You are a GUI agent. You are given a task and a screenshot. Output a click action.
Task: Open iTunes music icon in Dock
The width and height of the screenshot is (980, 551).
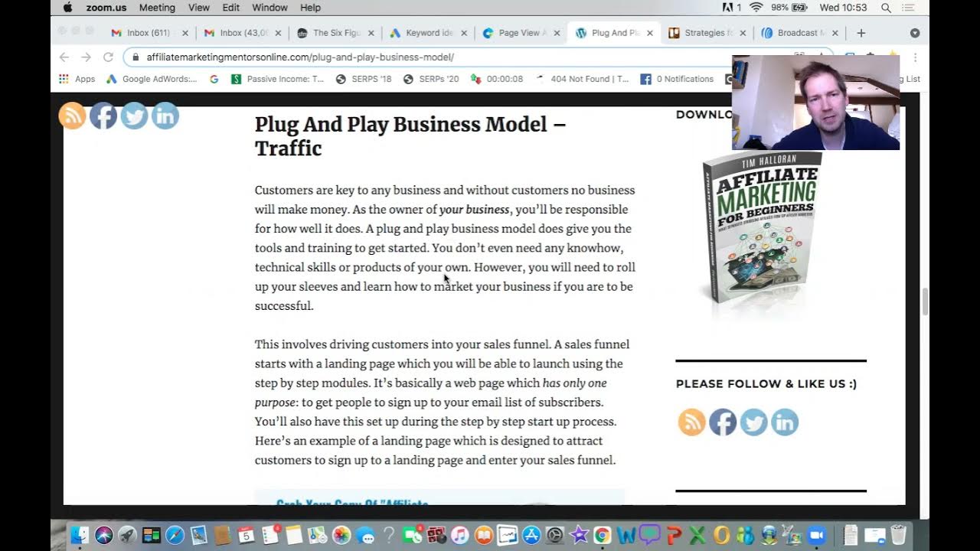click(x=460, y=535)
